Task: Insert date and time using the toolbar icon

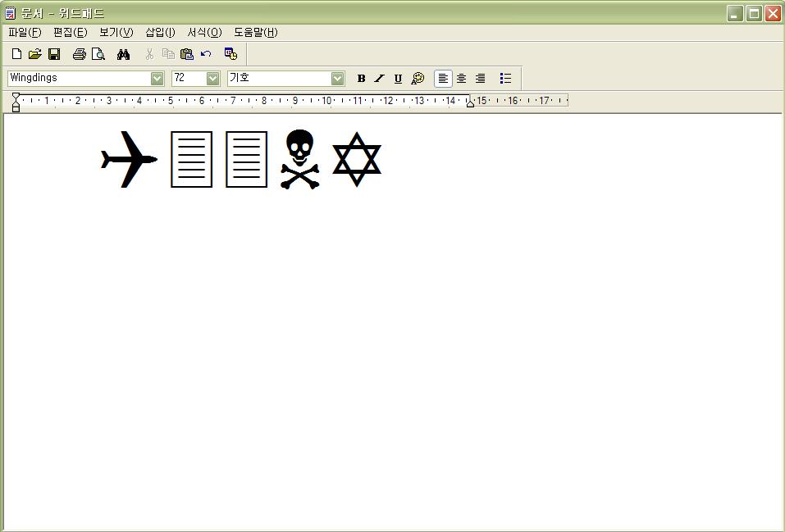Action: (x=230, y=54)
